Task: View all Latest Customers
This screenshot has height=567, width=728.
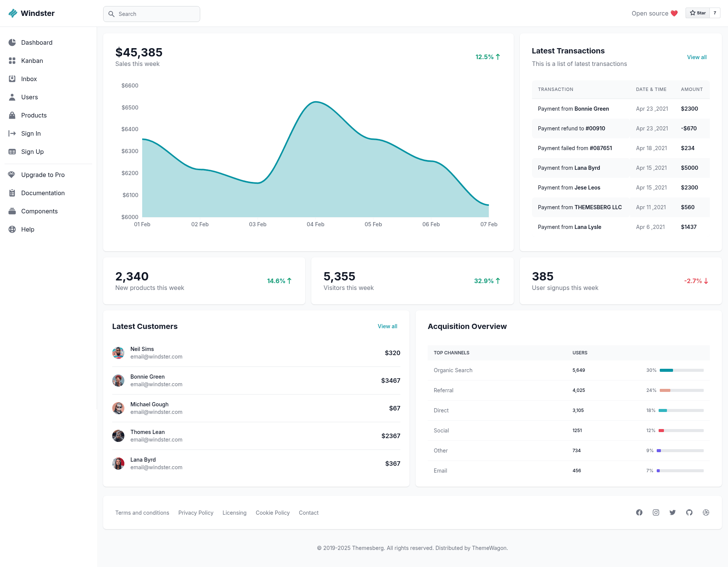Action: coord(388,326)
